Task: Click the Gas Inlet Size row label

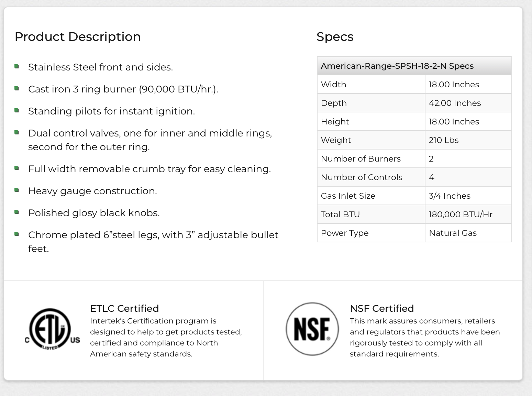Action: 348,196
